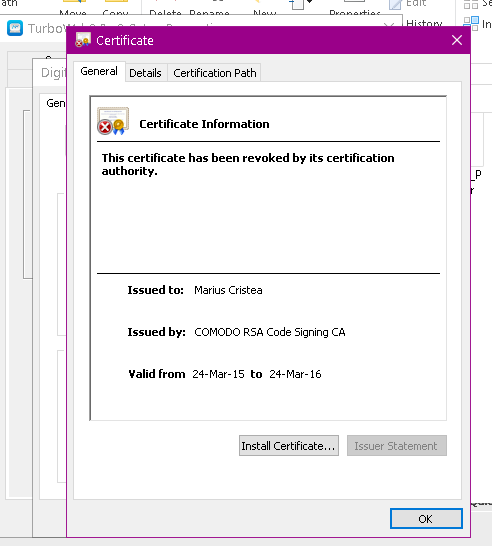This screenshot has height=546, width=492.
Task: Click the Certificate dialog title text
Action: [x=125, y=40]
